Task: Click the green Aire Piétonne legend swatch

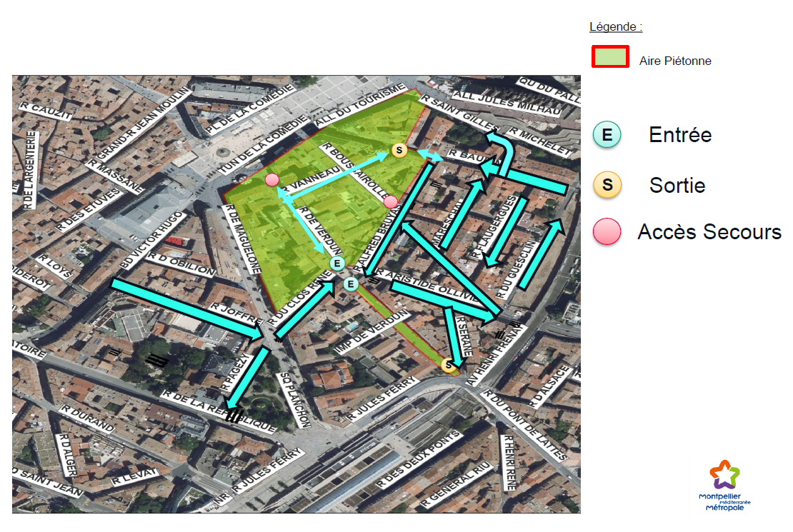Action: click(610, 57)
